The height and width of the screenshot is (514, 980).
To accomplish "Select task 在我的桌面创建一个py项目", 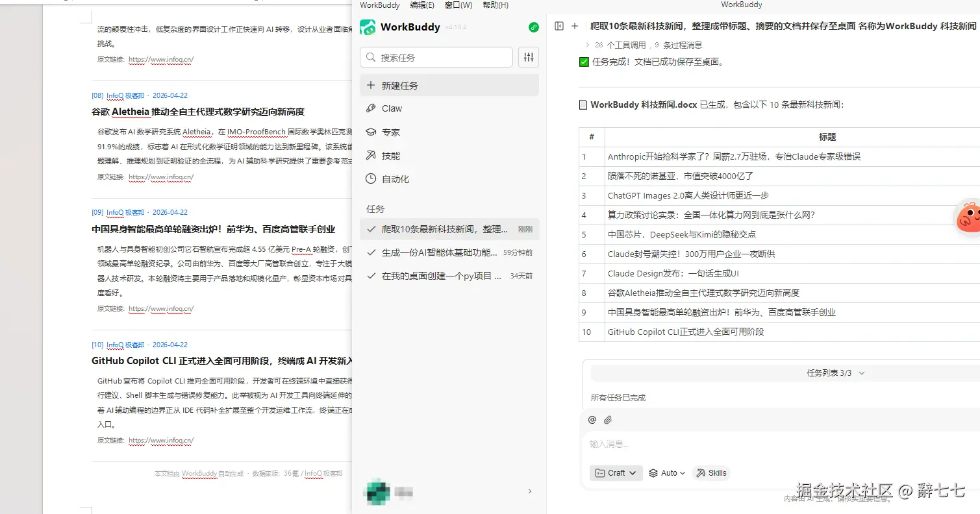I will (x=449, y=276).
